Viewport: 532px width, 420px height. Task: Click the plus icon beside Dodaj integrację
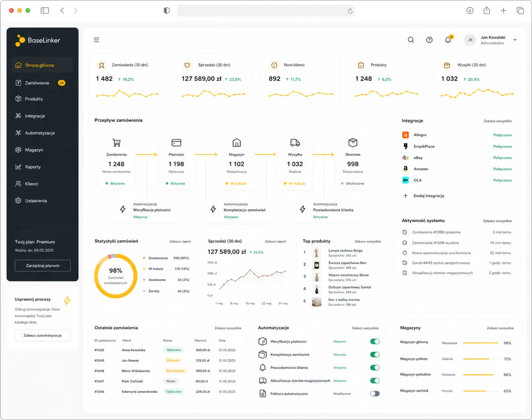(405, 196)
